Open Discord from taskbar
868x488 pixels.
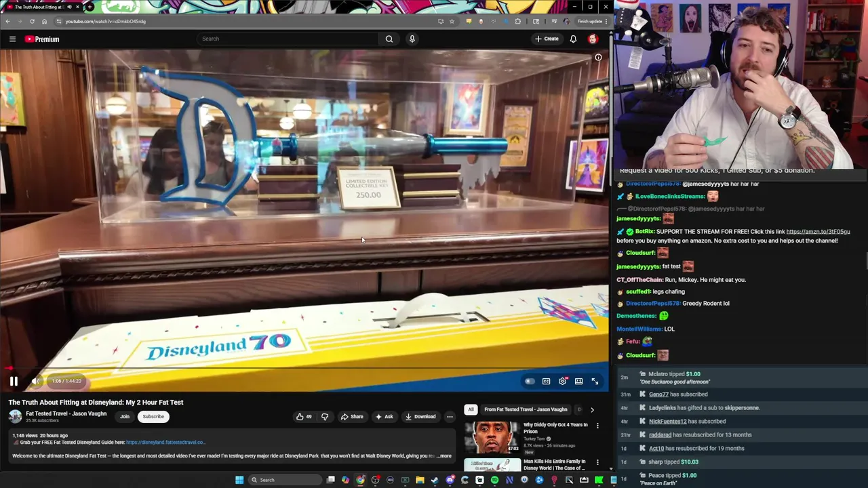[450, 480]
